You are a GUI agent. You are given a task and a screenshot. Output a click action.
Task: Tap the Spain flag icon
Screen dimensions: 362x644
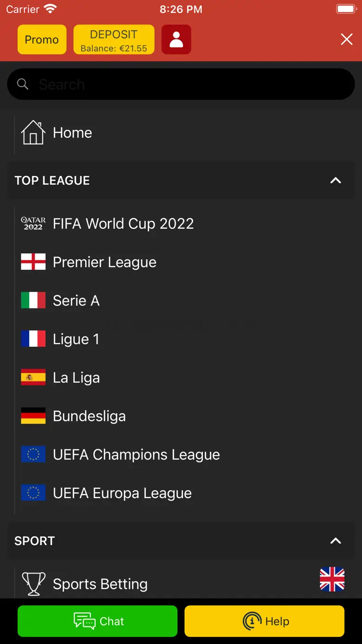(33, 377)
